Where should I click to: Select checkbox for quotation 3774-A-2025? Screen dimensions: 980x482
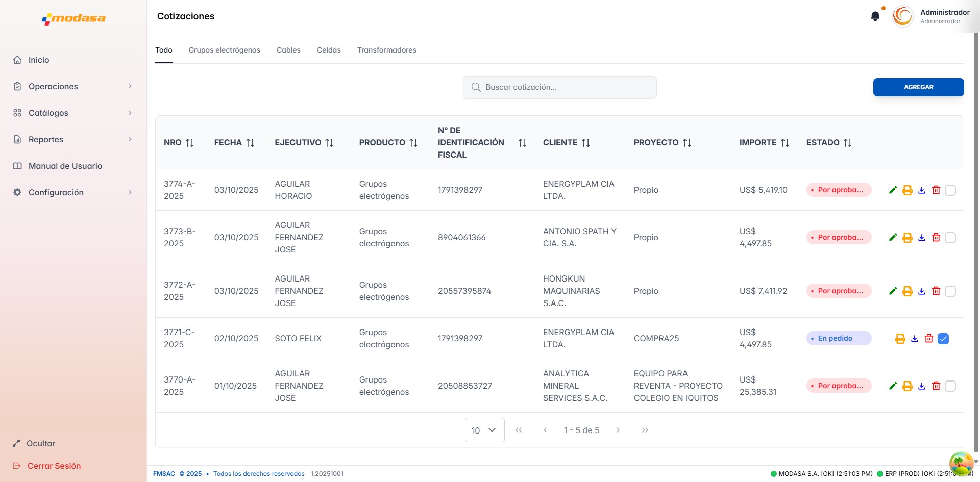point(950,190)
